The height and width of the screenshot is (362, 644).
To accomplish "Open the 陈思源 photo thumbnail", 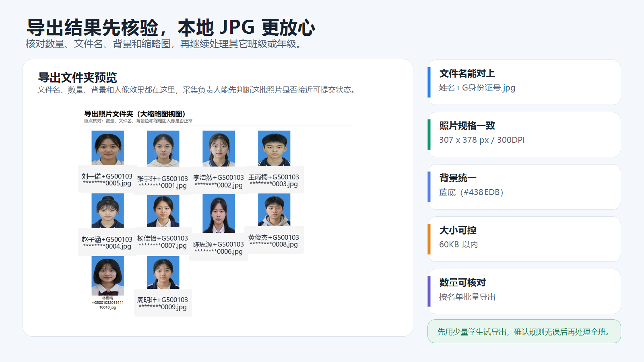I will (219, 214).
